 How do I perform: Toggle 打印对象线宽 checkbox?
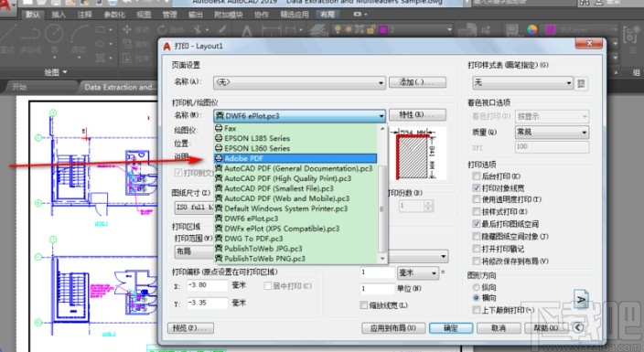pos(477,188)
